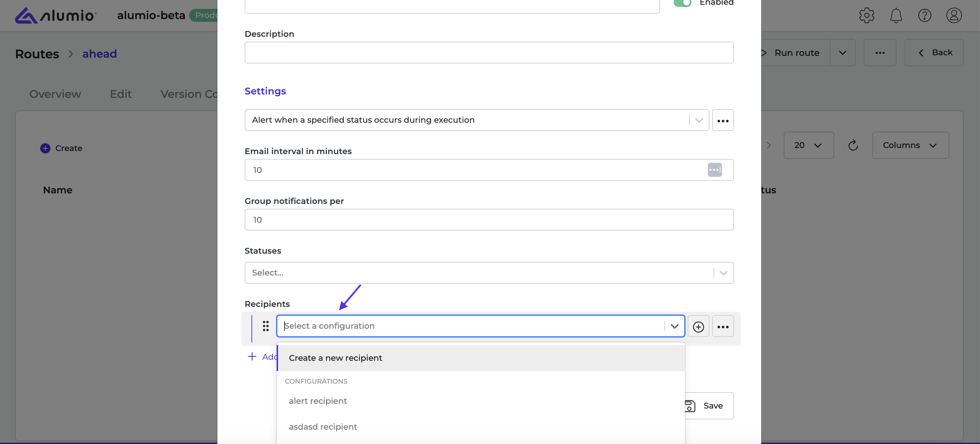This screenshot has height=444, width=980.
Task: Click the Back button
Action: [x=934, y=53]
